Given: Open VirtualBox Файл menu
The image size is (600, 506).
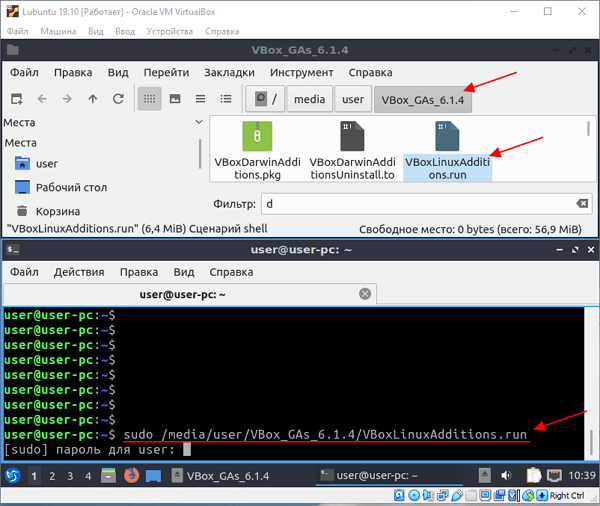Looking at the screenshot, I should (x=18, y=31).
